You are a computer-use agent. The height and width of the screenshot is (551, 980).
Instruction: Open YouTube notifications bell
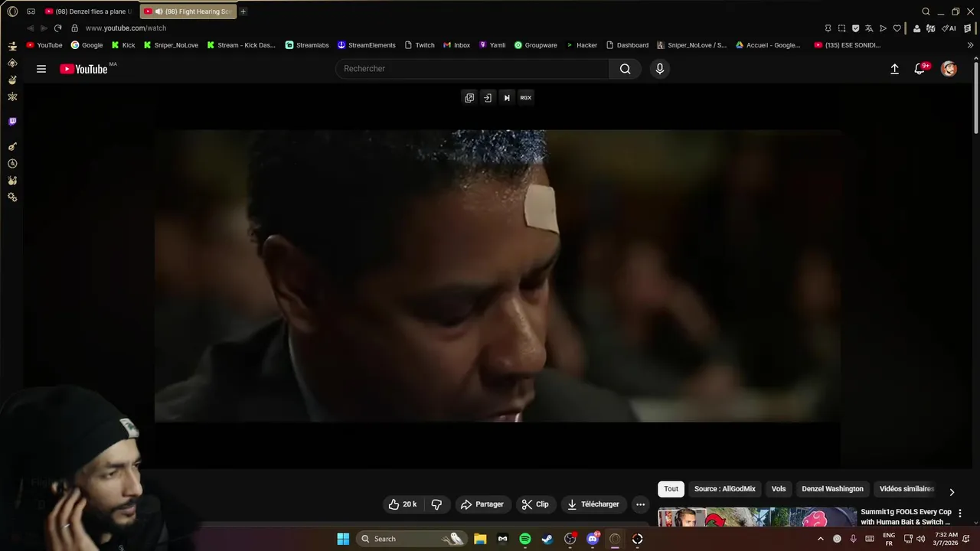(x=921, y=69)
